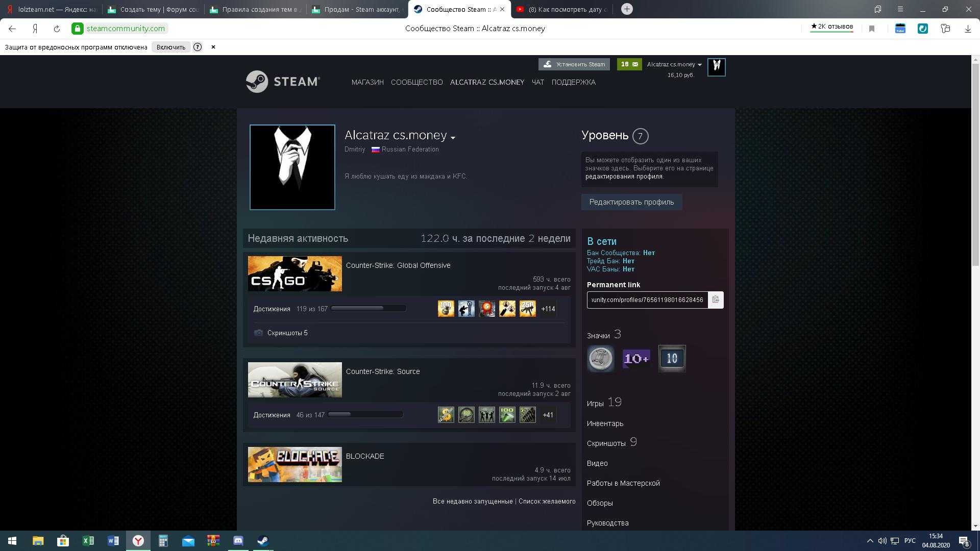Copy permanent link with clipboard icon
Image resolution: width=980 pixels, height=551 pixels.
tap(716, 299)
